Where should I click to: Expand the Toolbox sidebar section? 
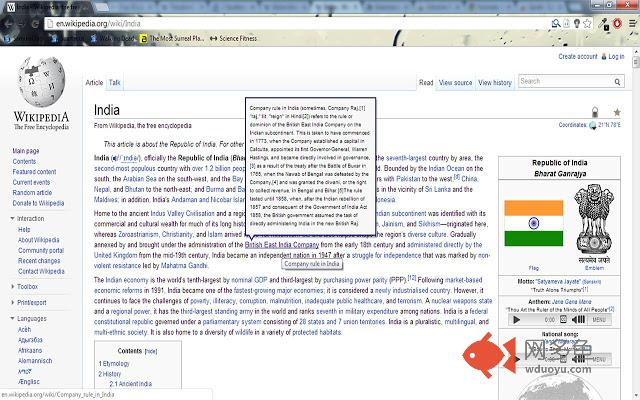tap(14, 286)
